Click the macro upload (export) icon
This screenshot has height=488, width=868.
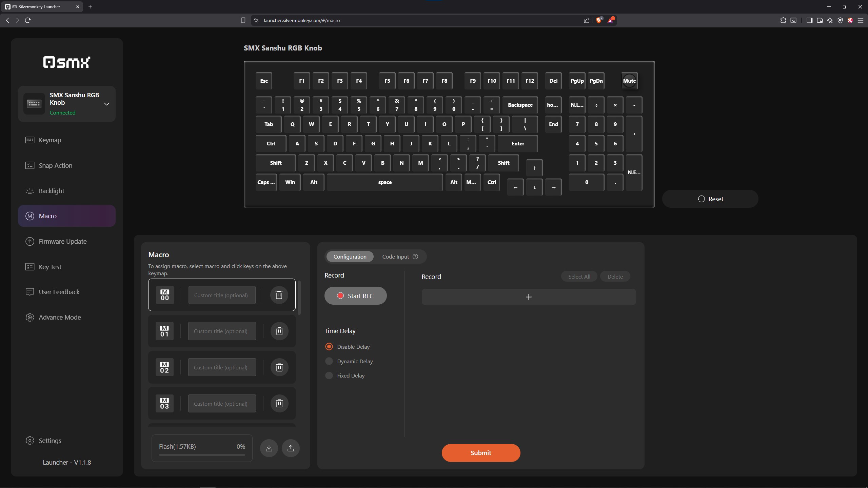click(291, 448)
